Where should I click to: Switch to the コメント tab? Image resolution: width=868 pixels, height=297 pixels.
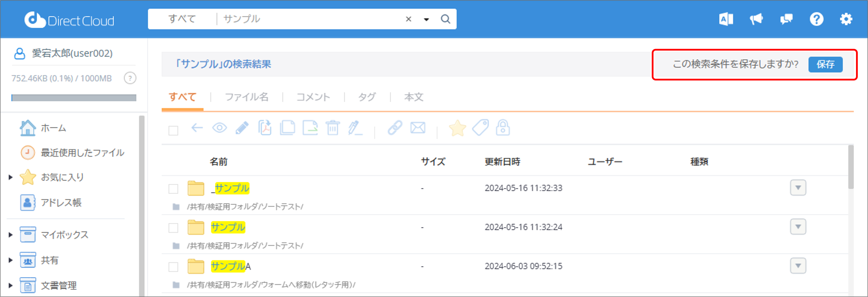point(313,97)
